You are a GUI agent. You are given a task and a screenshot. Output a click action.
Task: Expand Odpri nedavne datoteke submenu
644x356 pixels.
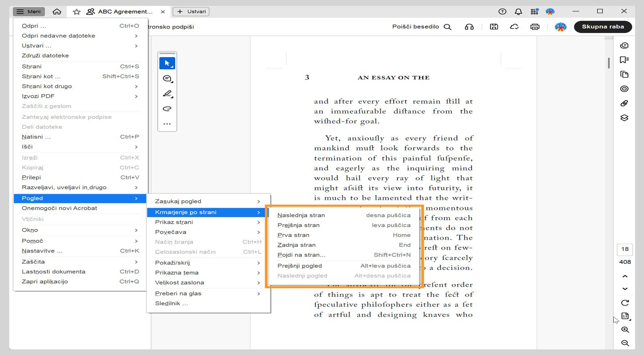80,36
